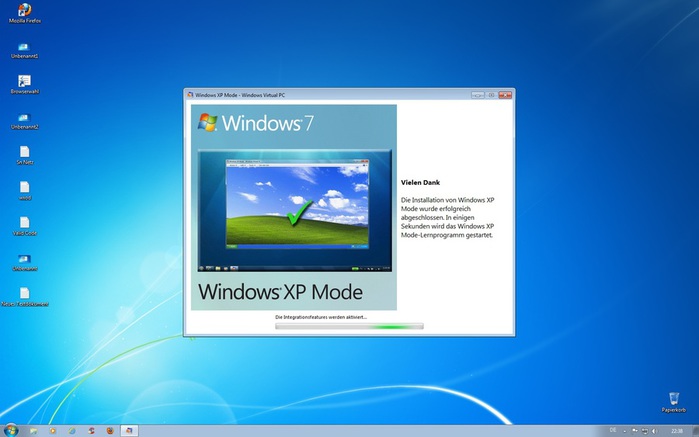
Task: Open the DE language indicator
Action: pos(613,430)
